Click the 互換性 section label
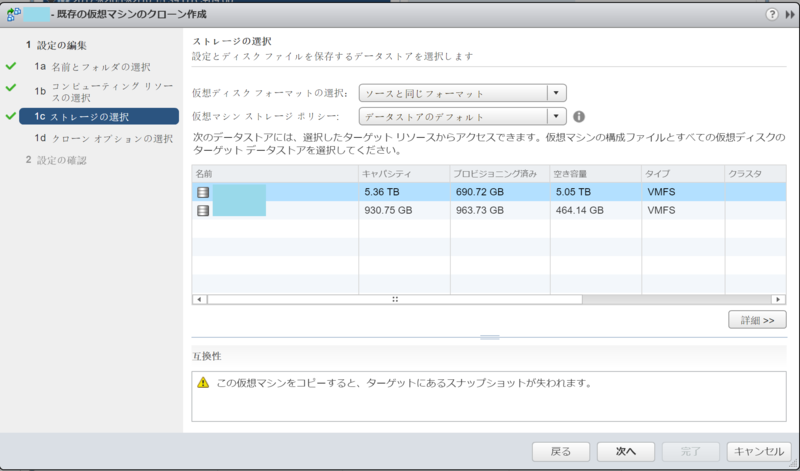 click(207, 356)
